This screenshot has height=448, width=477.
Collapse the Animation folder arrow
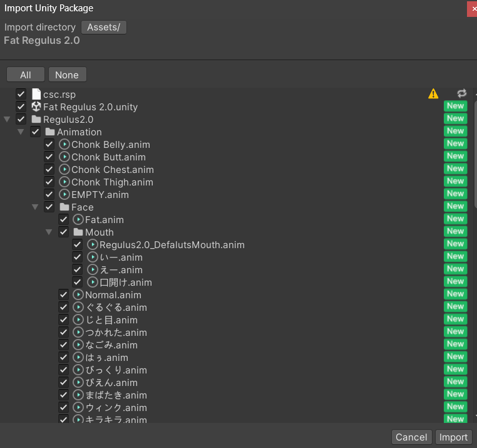pos(21,132)
